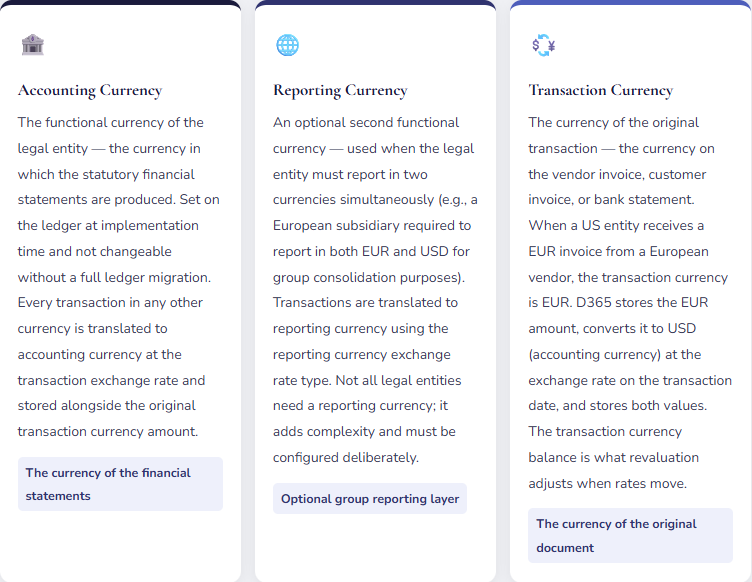The image size is (752, 582).
Task: Select the Accounting Currency heading
Action: 90,90
